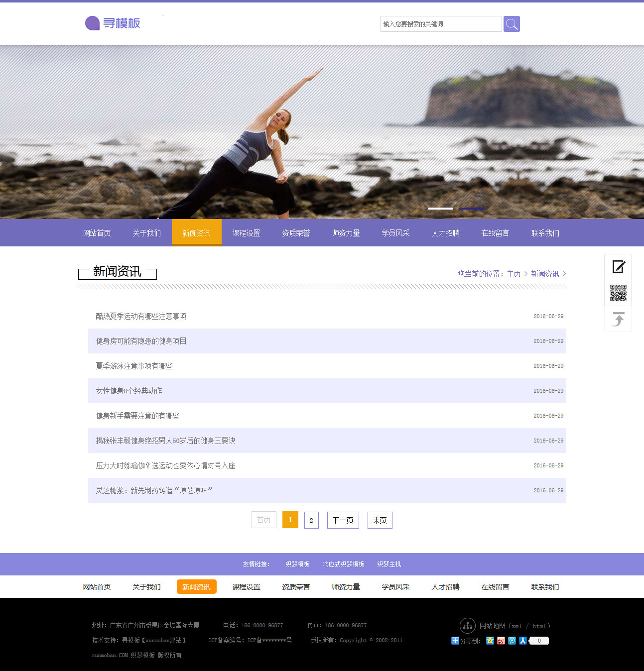Screen dimensions: 644x671
Task: Click the search magnifier button
Action: [x=512, y=24]
